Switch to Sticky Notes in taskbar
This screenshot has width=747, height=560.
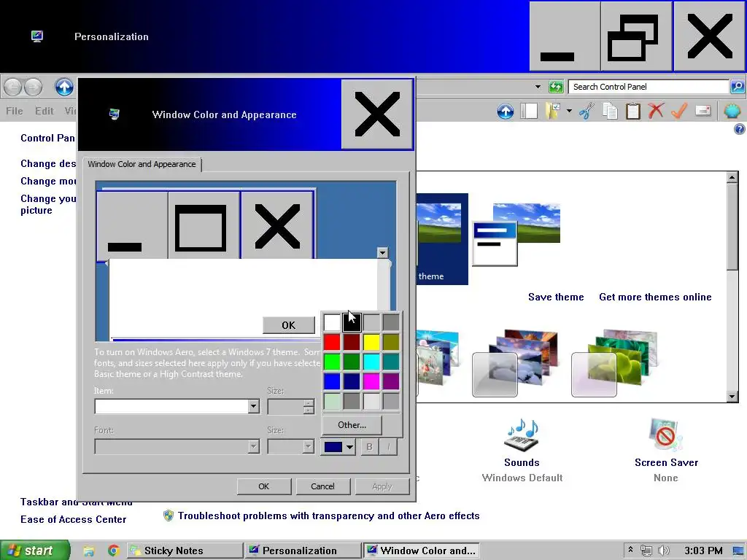[x=185, y=551]
